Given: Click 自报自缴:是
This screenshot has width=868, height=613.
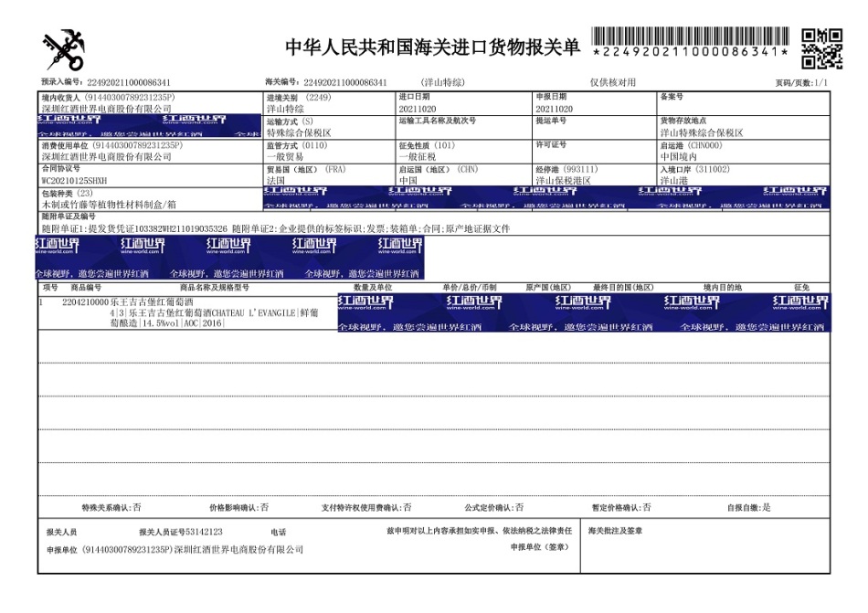Looking at the screenshot, I should coord(749,507).
